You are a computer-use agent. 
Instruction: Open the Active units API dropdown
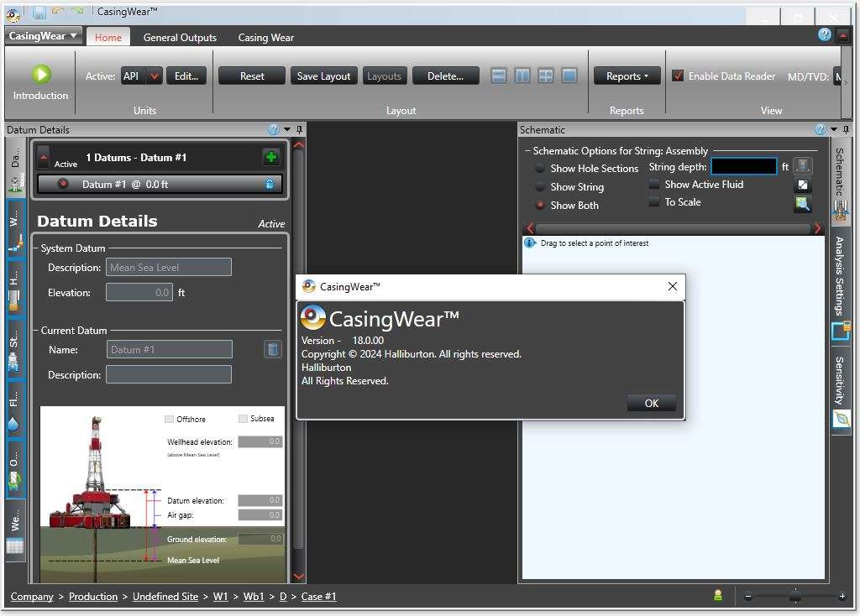click(x=154, y=76)
